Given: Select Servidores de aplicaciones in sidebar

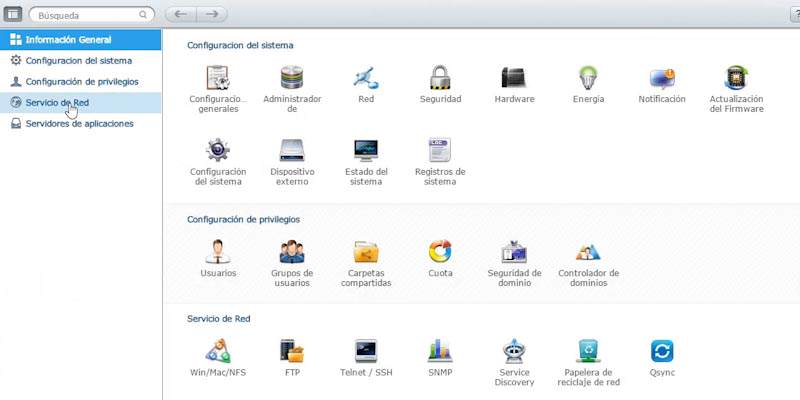Looking at the screenshot, I should [x=81, y=123].
